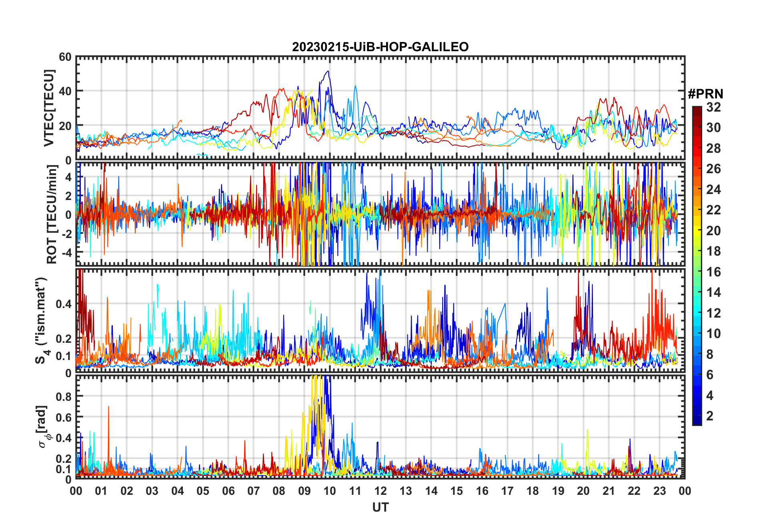Screen dimensions: 761x532
Task: Click the colorbar tick label 10
Action: (713, 334)
